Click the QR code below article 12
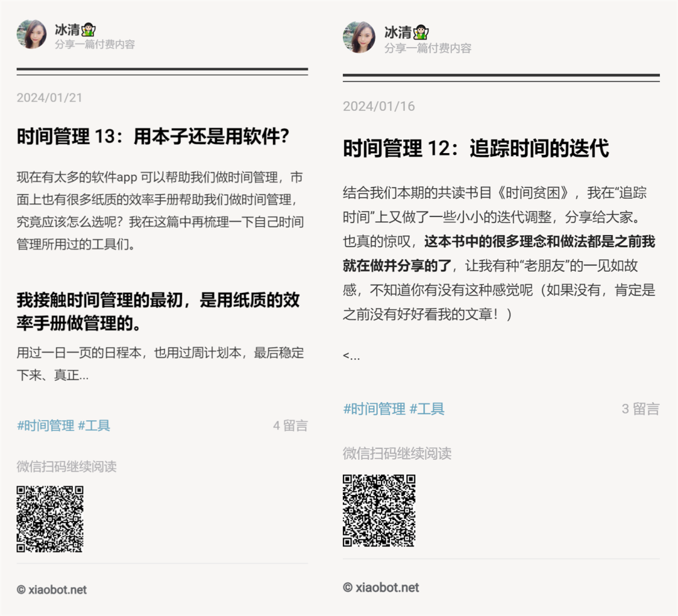Viewport: 678px width, 616px height. point(379,511)
